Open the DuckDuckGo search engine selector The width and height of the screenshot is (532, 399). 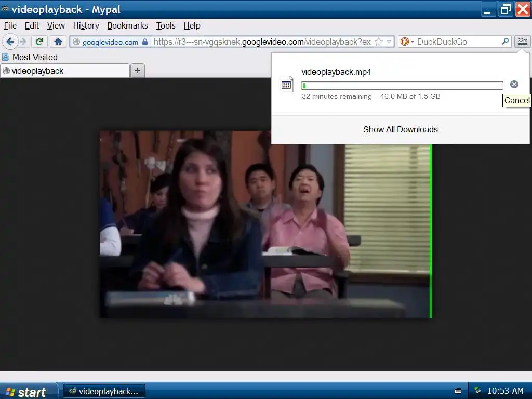[407, 42]
